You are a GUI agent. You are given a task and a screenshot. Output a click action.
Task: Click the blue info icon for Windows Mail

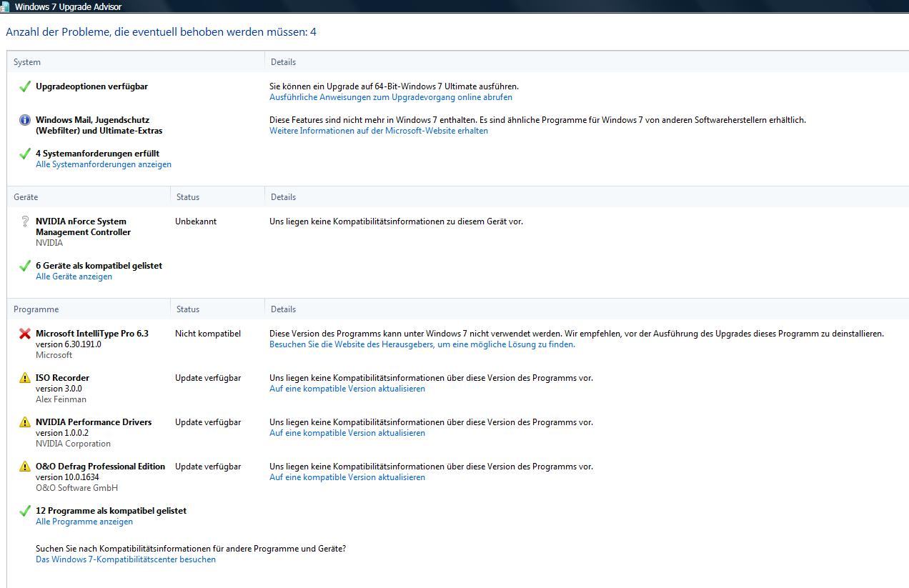point(25,120)
